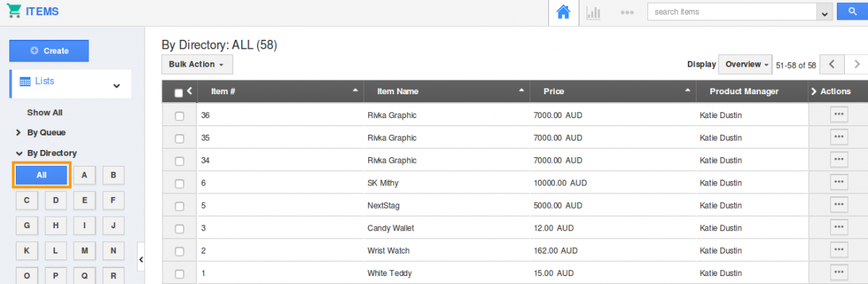This screenshot has width=868, height=284.
Task: Collapse the checkbox column with left chevron
Action: coord(190,91)
